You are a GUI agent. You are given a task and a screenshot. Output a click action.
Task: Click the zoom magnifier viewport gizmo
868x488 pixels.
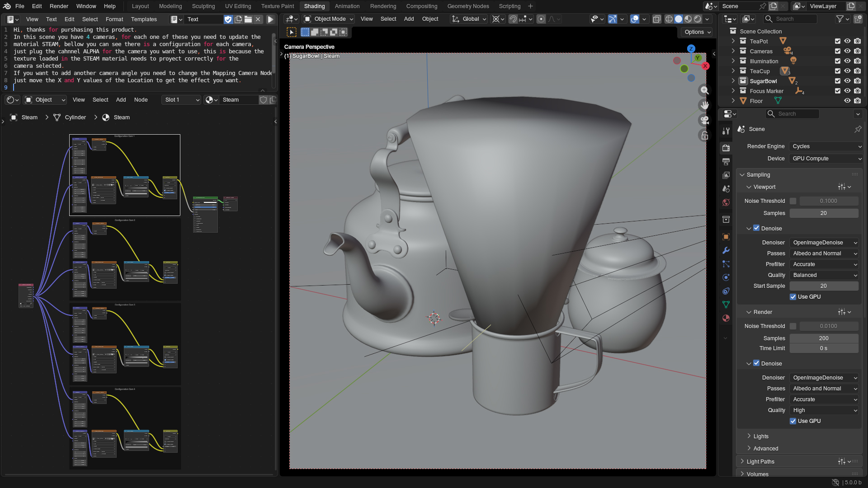[x=704, y=90]
